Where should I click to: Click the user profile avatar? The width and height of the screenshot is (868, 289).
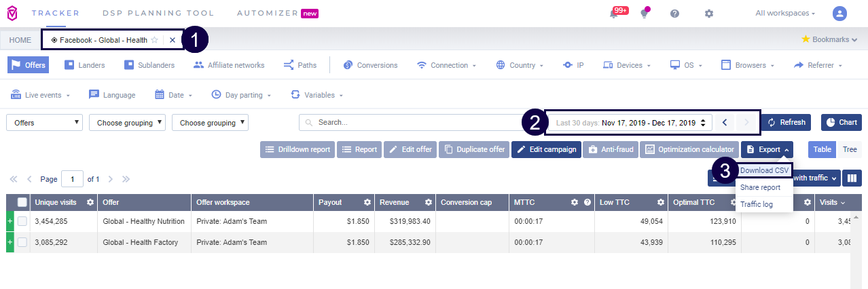(x=839, y=14)
